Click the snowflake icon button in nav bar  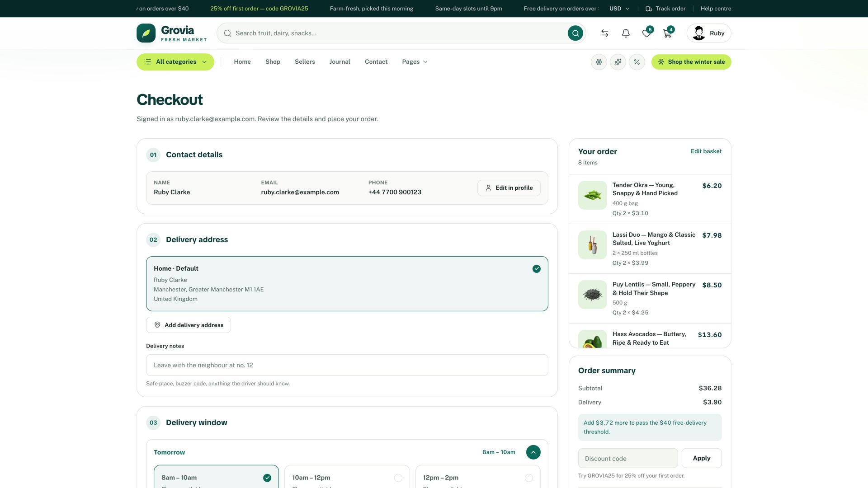click(599, 62)
